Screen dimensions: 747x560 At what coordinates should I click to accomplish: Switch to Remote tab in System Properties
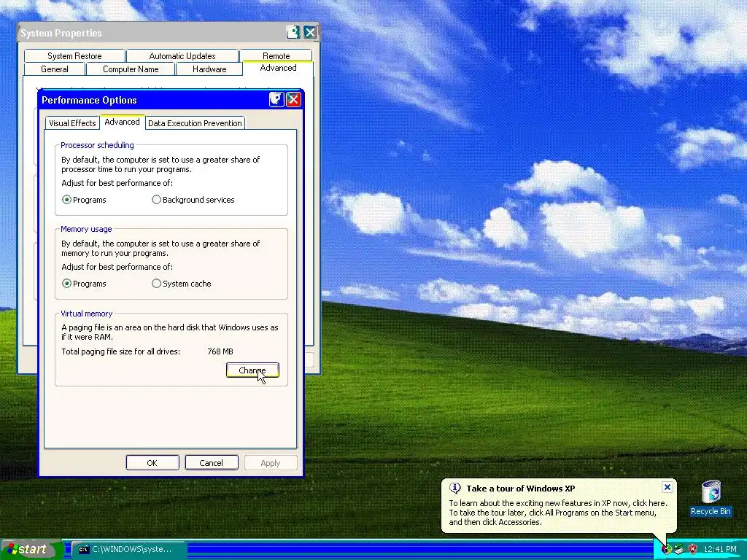pyautogui.click(x=276, y=55)
